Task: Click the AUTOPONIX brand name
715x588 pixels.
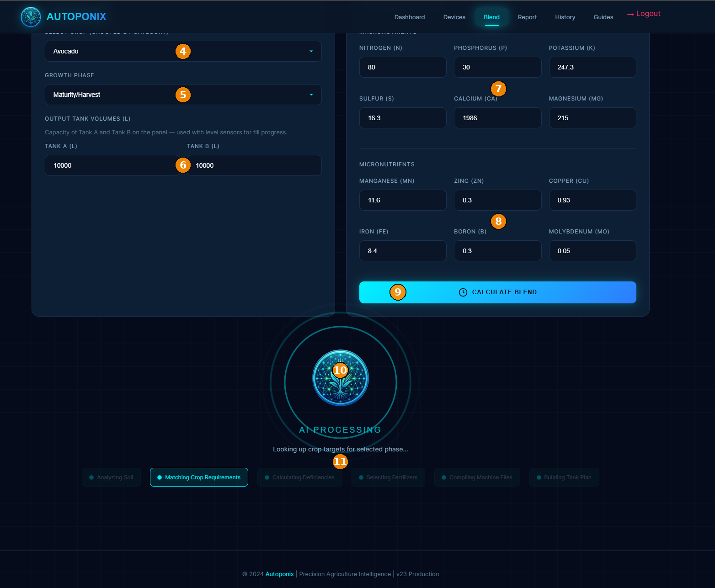Action: click(76, 17)
